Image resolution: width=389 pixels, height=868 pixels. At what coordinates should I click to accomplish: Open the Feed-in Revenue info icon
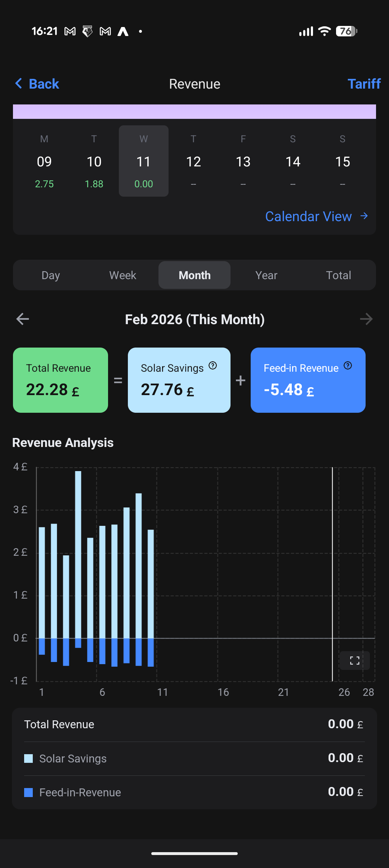coord(348,366)
